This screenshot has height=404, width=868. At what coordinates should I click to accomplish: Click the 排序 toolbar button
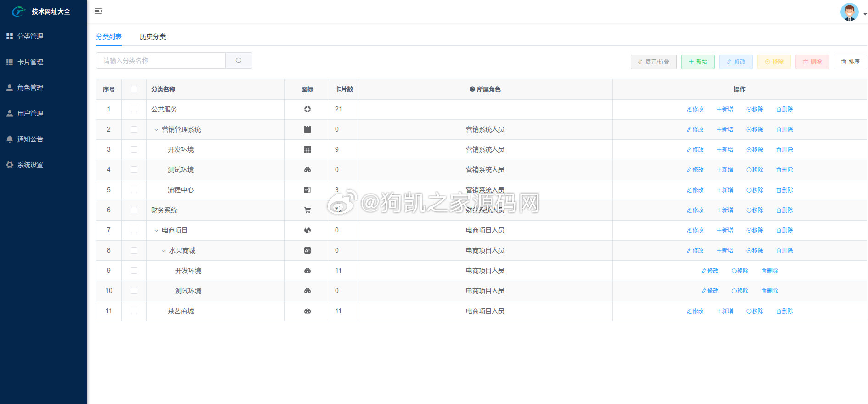850,61
